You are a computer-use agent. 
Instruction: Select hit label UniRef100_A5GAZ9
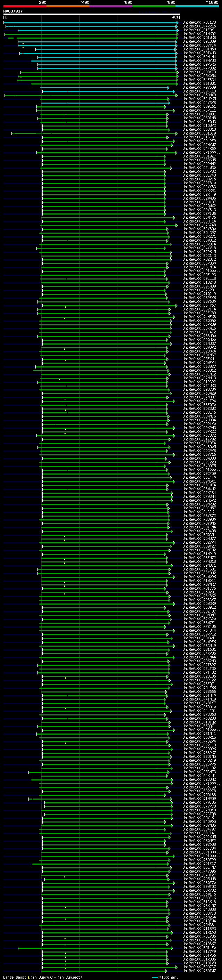point(199,393)
